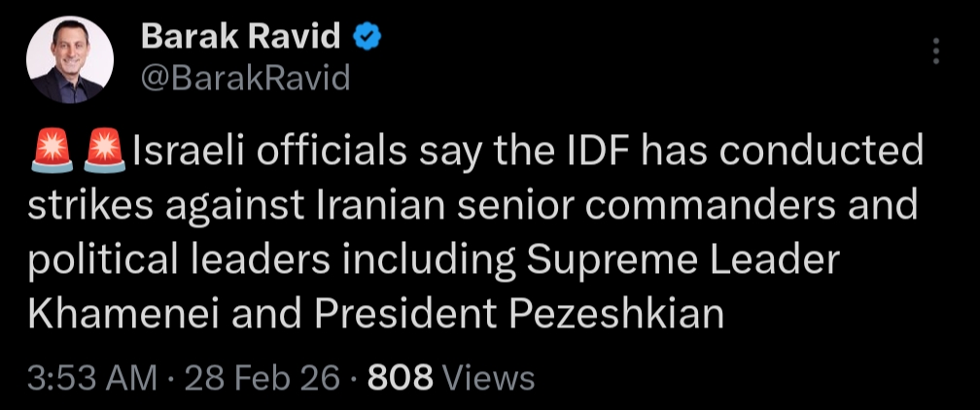Open Barak Ravid's profile picture

pyautogui.click(x=69, y=60)
